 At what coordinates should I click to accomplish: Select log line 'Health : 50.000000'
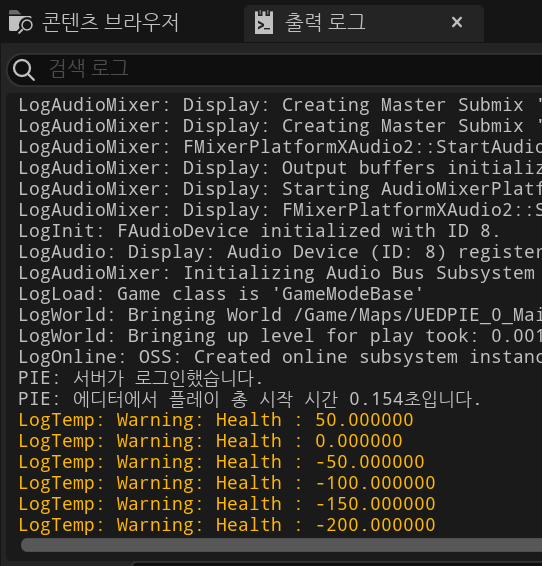(216, 420)
